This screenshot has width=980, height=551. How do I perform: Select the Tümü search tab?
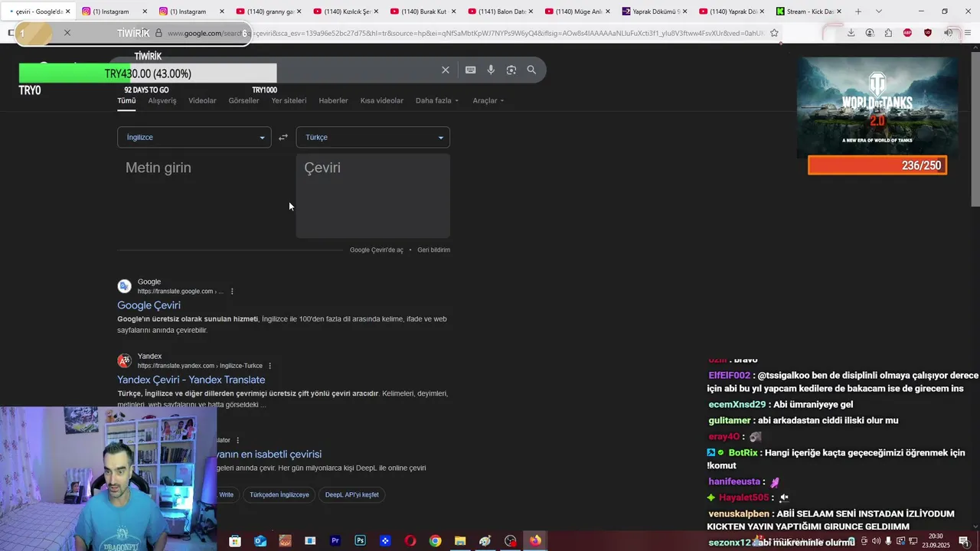tap(126, 100)
